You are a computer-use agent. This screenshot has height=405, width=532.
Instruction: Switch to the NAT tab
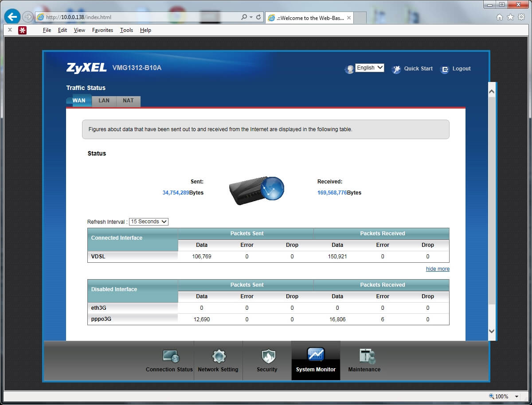(x=128, y=101)
